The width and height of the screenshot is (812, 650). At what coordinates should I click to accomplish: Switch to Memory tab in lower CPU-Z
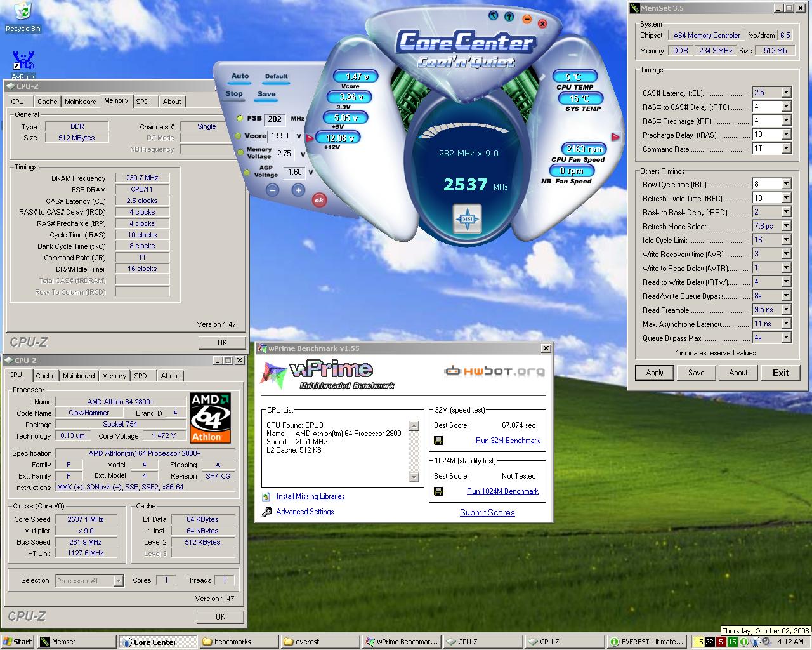(x=114, y=376)
